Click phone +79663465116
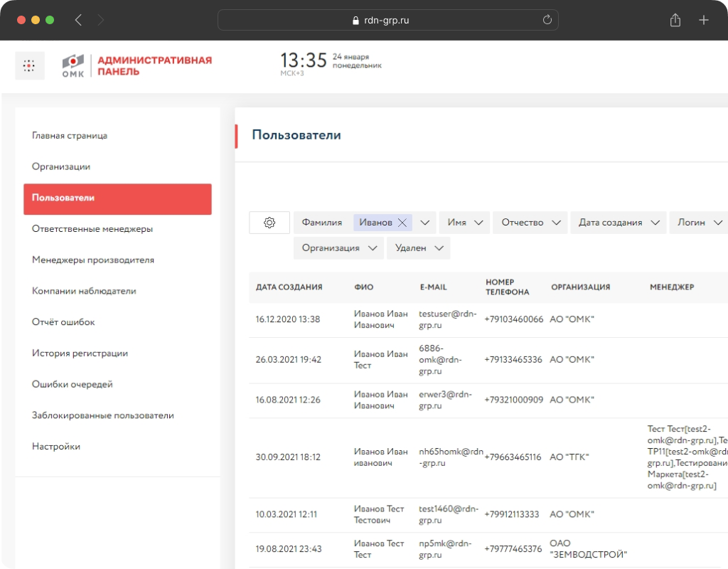728x569 pixels. coord(513,457)
